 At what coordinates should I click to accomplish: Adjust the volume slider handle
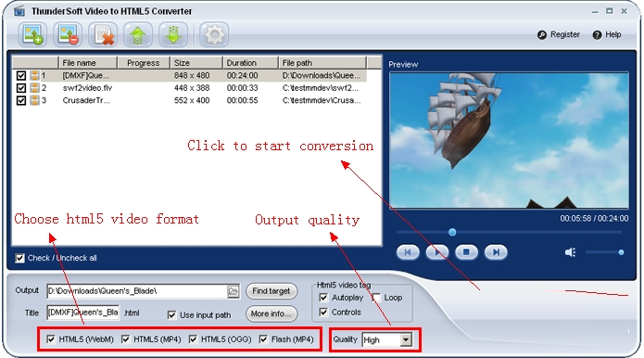point(621,252)
